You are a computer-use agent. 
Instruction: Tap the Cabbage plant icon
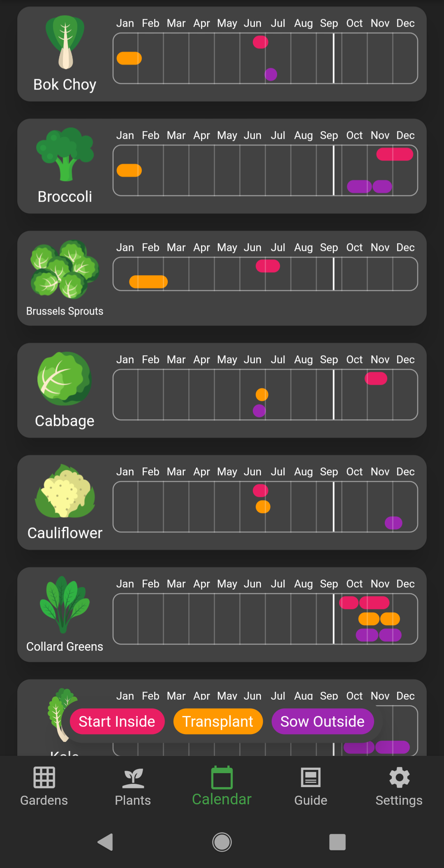65,379
